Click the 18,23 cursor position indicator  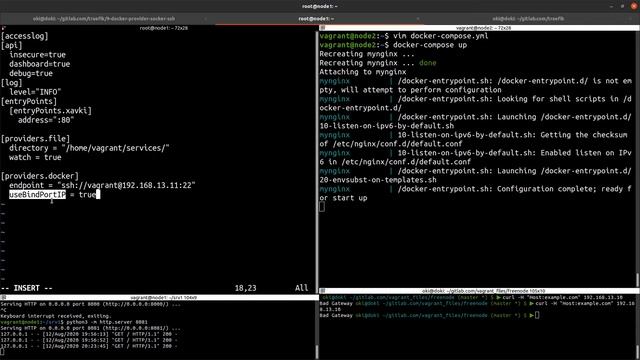pyautogui.click(x=246, y=288)
